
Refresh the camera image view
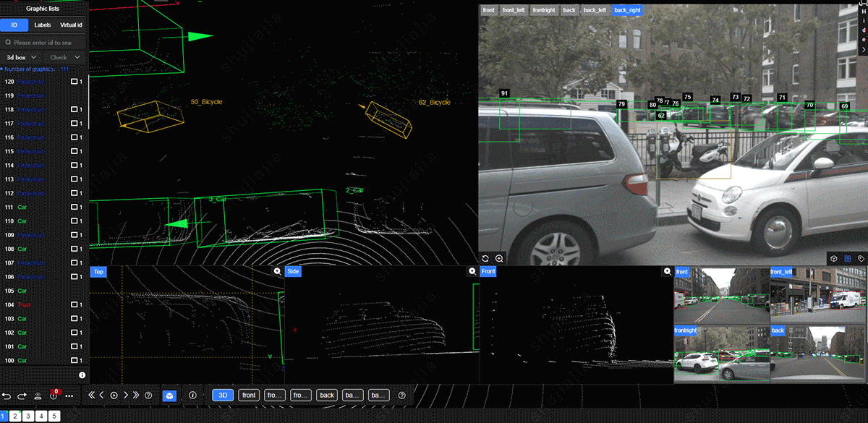pos(485,258)
